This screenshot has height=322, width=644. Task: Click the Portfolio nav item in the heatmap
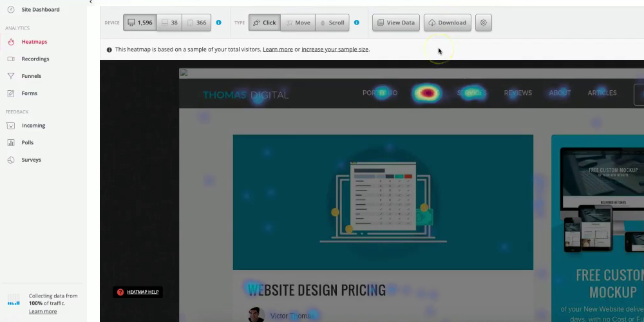click(x=380, y=93)
